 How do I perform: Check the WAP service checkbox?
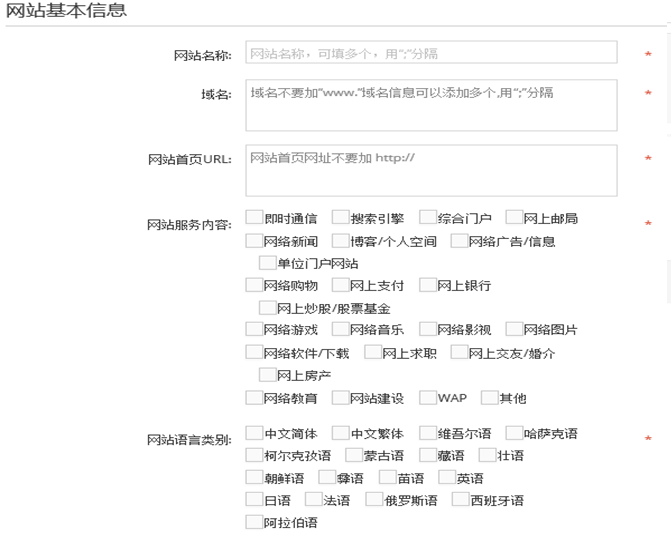point(428,397)
